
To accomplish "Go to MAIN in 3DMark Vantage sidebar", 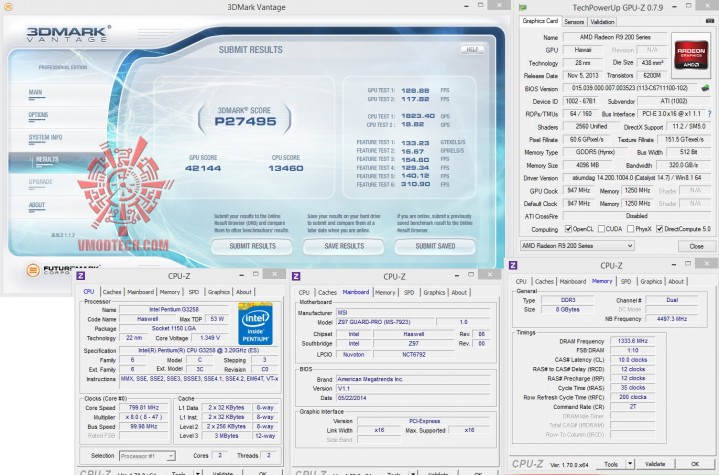I will pos(35,93).
